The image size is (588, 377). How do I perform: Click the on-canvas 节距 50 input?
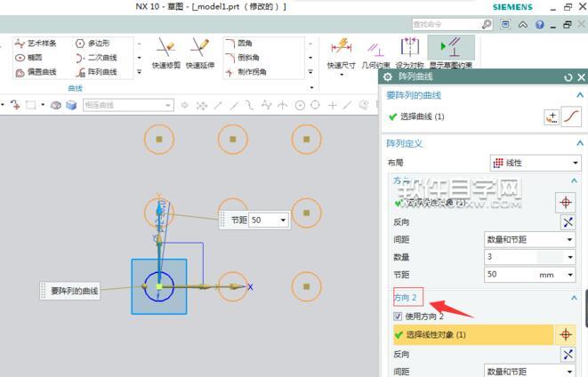coord(263,220)
